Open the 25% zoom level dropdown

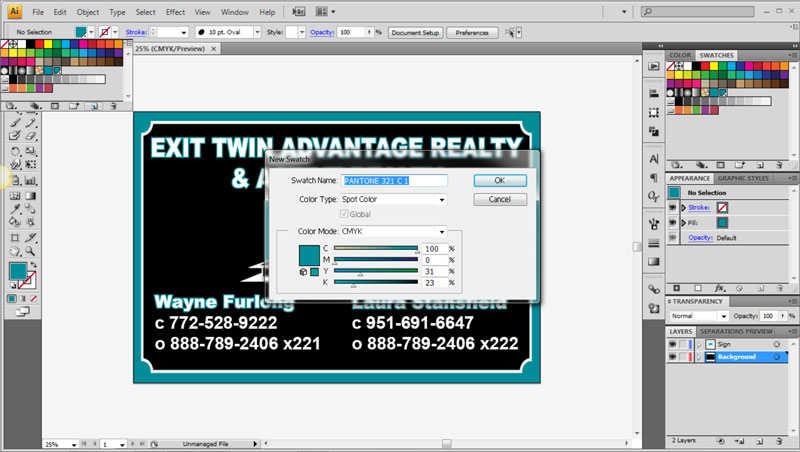[74, 444]
